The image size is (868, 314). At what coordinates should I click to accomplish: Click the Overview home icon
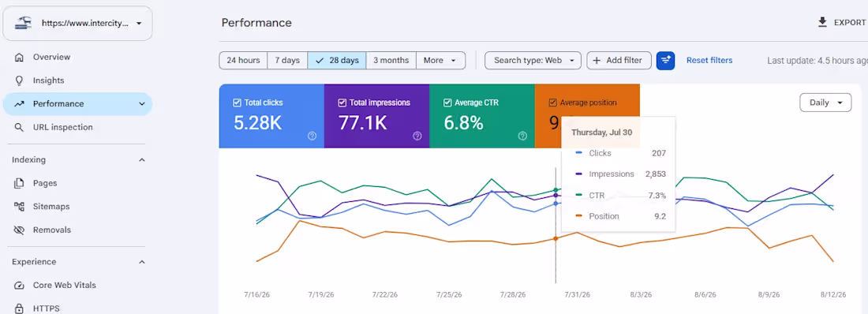click(20, 57)
